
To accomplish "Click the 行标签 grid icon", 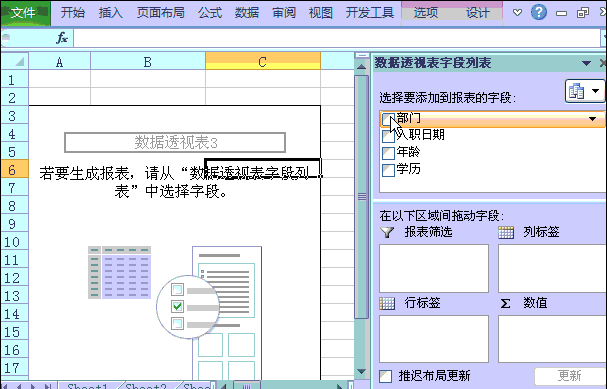I will (x=387, y=303).
